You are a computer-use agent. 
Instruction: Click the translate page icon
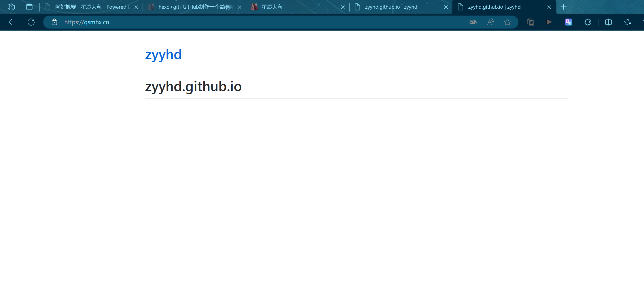point(473,22)
